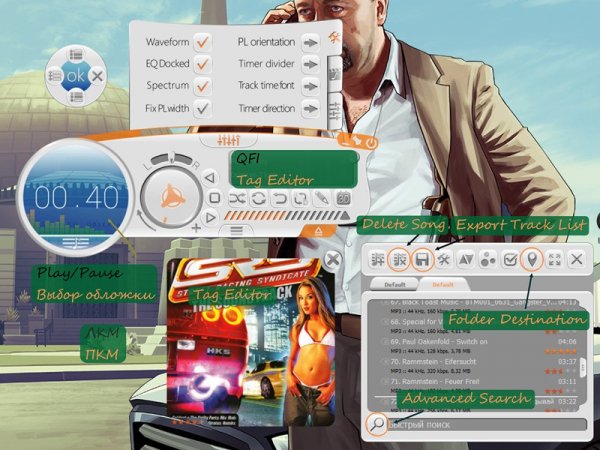600x450 pixels.
Task: Click star rating of track 69
Action: [x=561, y=351]
